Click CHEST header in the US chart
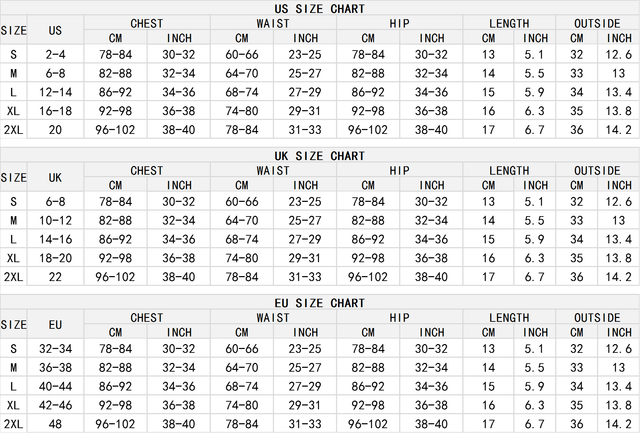This screenshot has height=433, width=640. [147, 23]
